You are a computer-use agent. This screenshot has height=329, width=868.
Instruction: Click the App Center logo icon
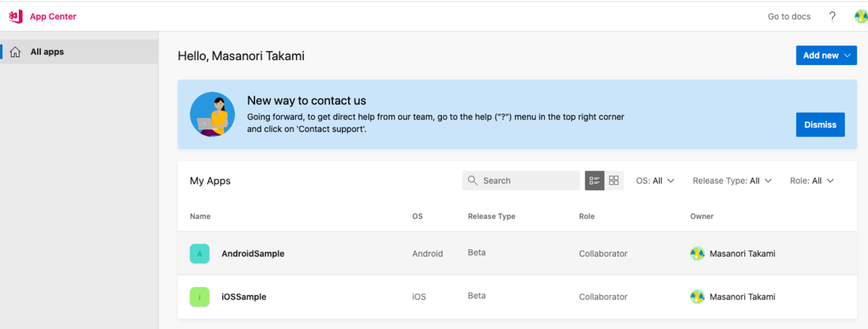[x=14, y=16]
